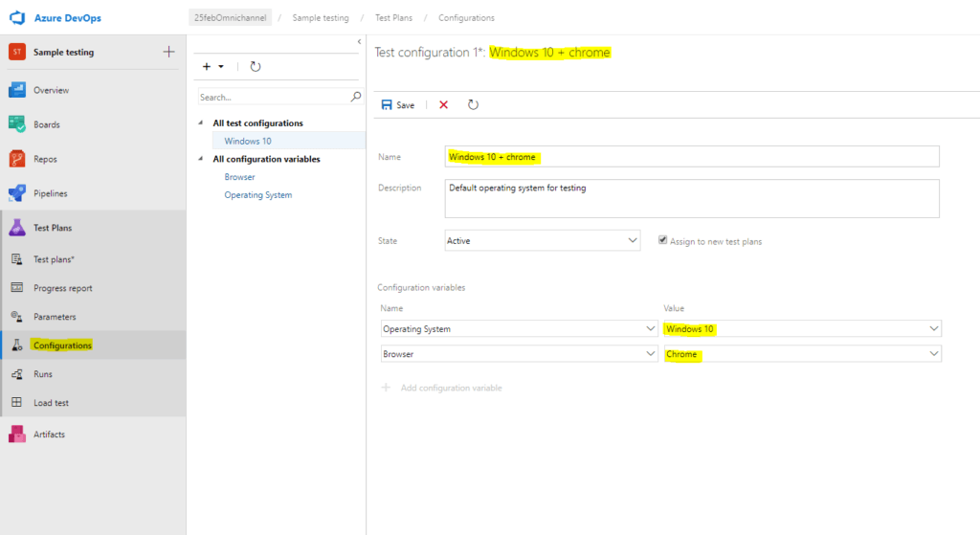Open the Overview icon in sidebar

pyautogui.click(x=17, y=90)
